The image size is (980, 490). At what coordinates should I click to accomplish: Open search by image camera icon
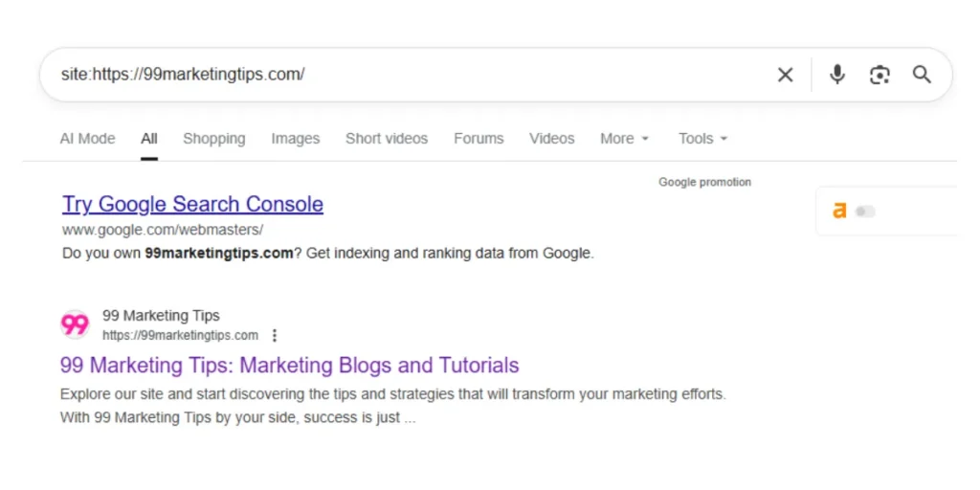point(880,75)
